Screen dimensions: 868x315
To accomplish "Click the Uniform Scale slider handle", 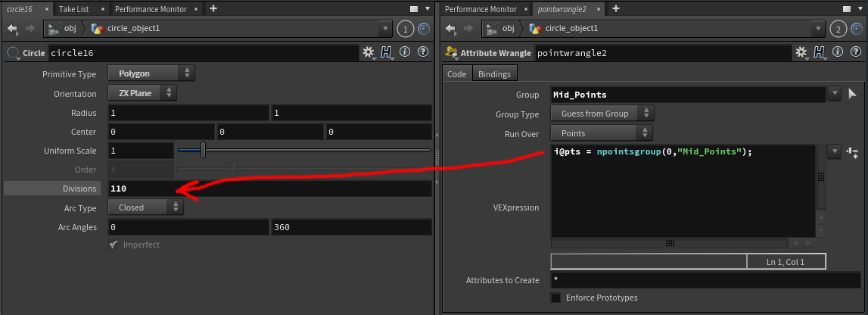I will tap(203, 150).
